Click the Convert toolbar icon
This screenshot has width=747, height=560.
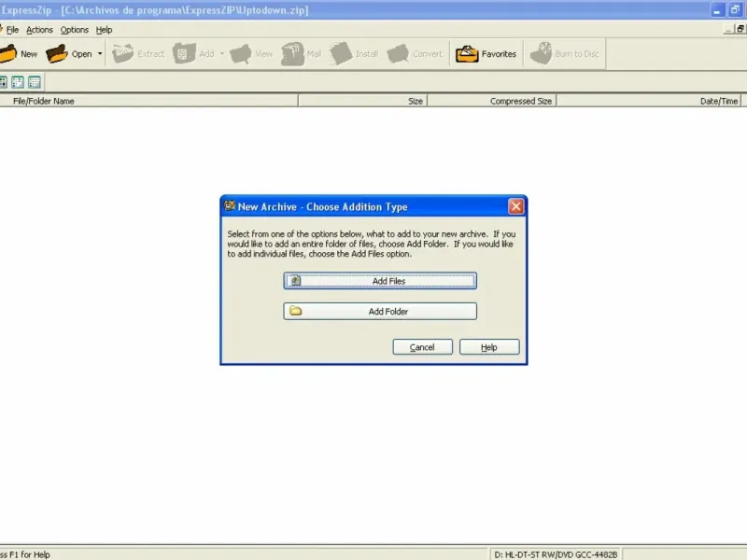(415, 54)
